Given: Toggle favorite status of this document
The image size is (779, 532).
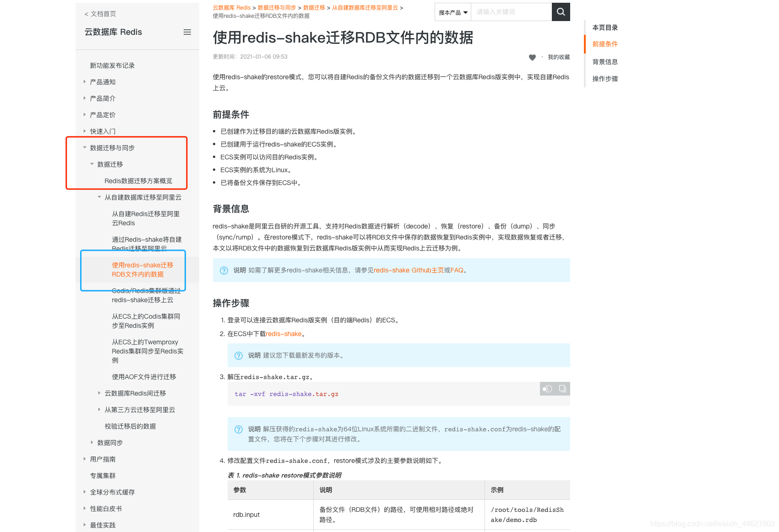Looking at the screenshot, I should (532, 57).
